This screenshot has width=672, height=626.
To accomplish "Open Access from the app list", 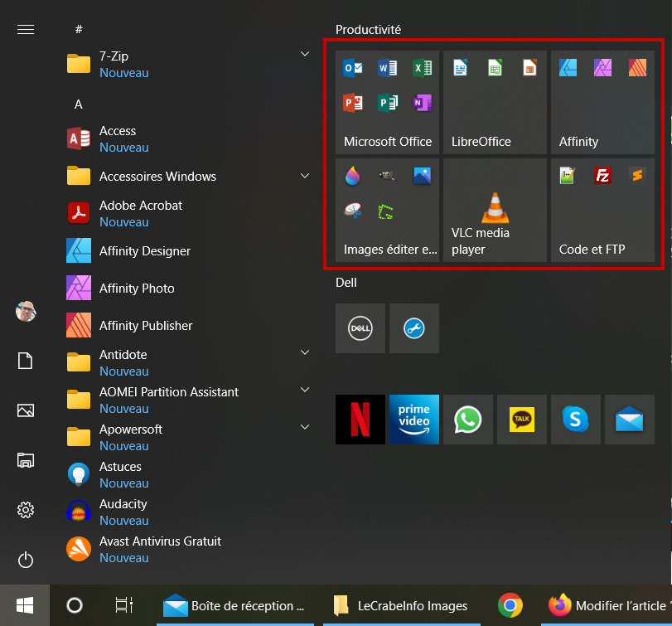I will click(189, 139).
